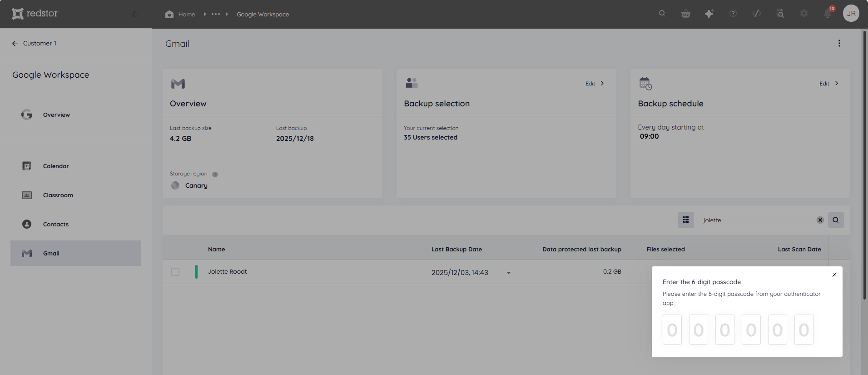This screenshot has height=375, width=868.
Task: Open the settings gear icon
Action: (804, 14)
